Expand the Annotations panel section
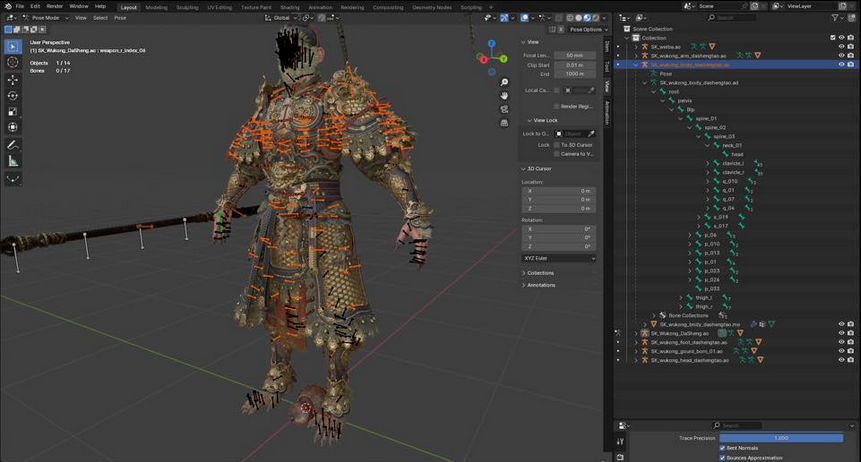Image resolution: width=861 pixels, height=462 pixels. pyautogui.click(x=541, y=285)
